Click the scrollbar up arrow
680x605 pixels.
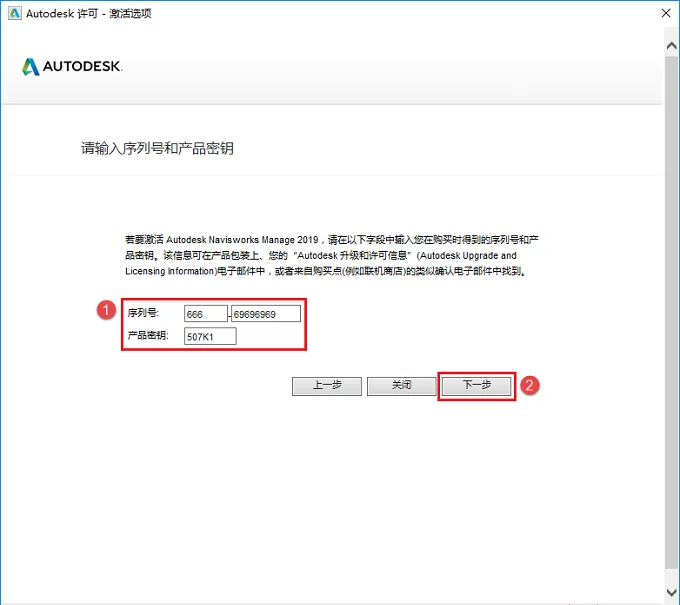[x=671, y=46]
